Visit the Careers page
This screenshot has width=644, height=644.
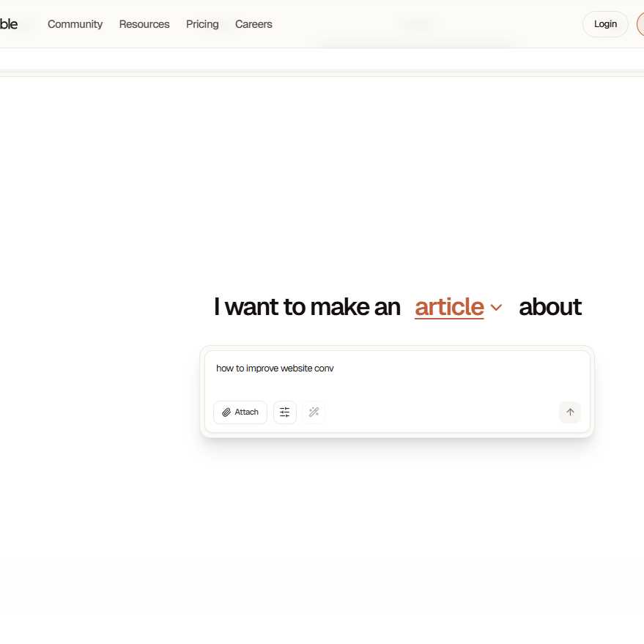click(253, 24)
